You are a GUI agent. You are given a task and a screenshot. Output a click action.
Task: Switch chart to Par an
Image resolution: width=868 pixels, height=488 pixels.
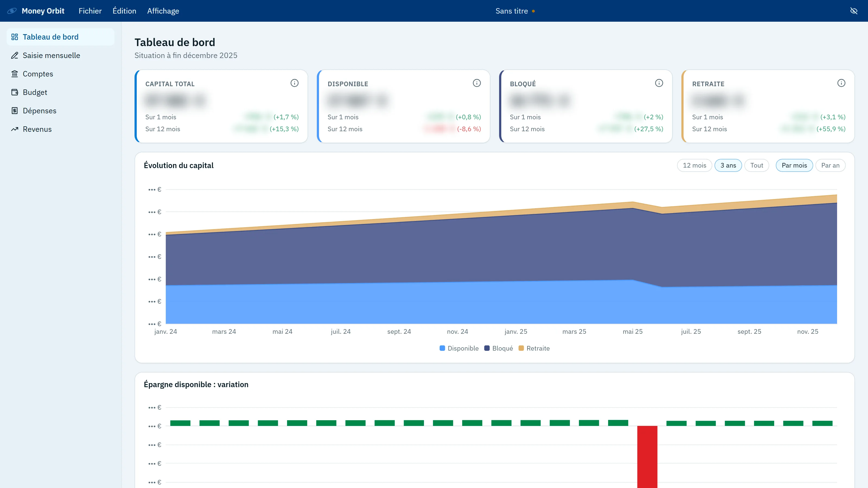830,165
